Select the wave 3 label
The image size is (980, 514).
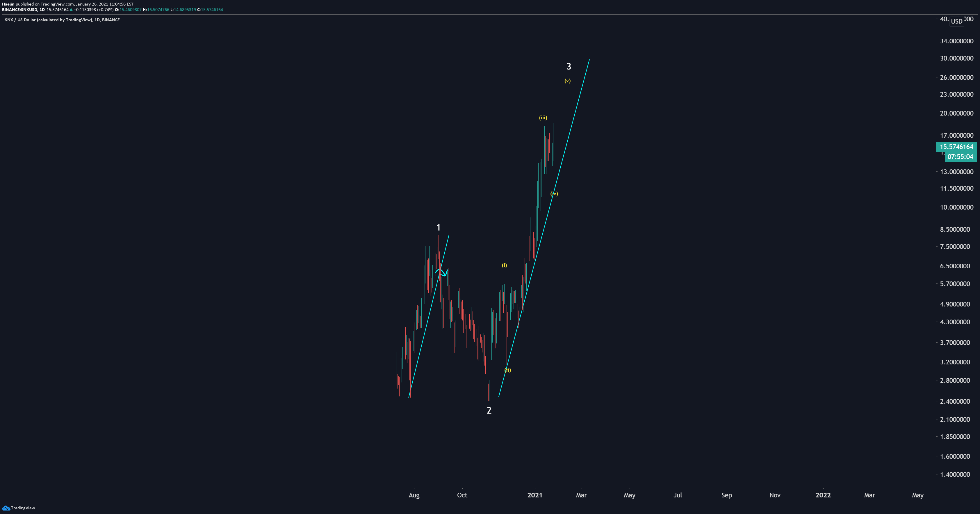coord(569,67)
